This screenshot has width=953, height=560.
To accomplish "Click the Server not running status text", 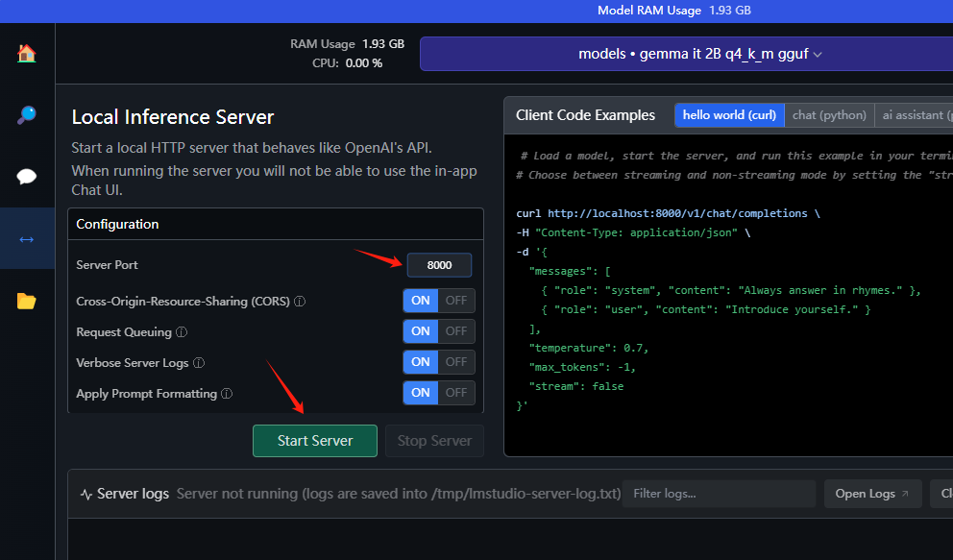I will [x=399, y=494].
